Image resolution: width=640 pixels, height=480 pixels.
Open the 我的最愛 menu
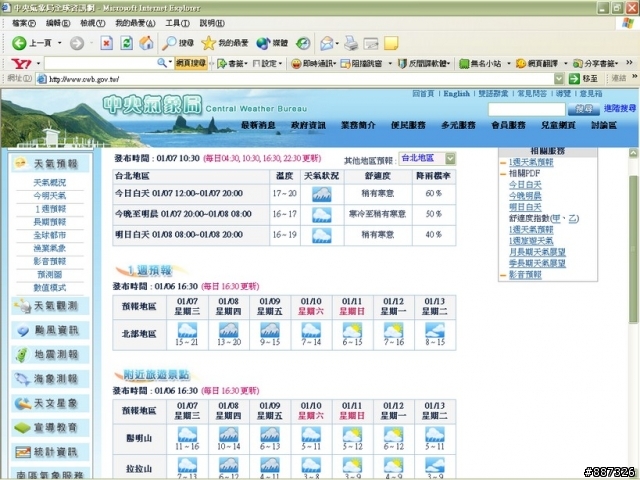point(135,23)
